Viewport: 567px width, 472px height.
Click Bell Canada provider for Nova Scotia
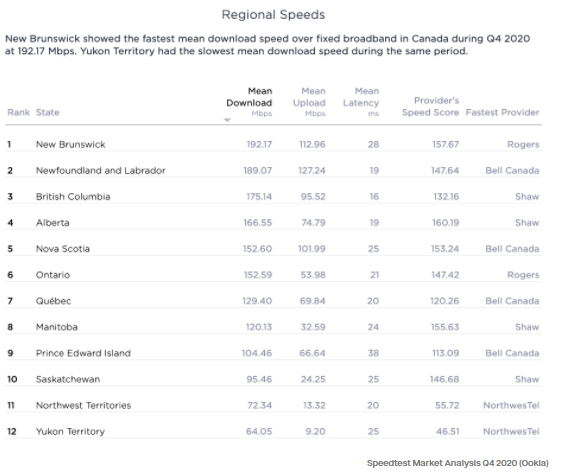pyautogui.click(x=512, y=249)
